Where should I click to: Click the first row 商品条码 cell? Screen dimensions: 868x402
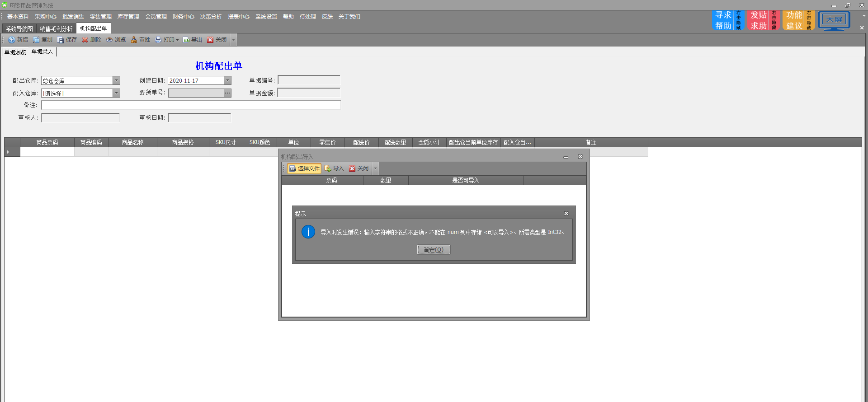coord(47,152)
